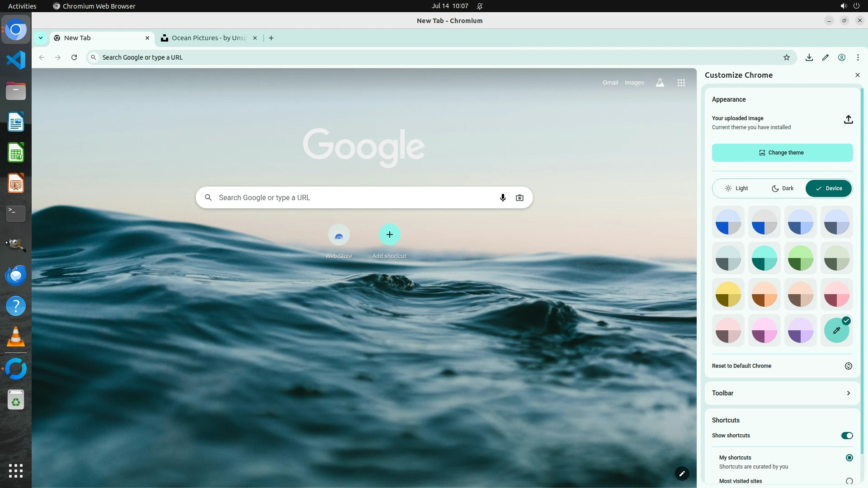This screenshot has width=868, height=488.
Task: Reload the page with the refresh icon
Action: [x=74, y=57]
